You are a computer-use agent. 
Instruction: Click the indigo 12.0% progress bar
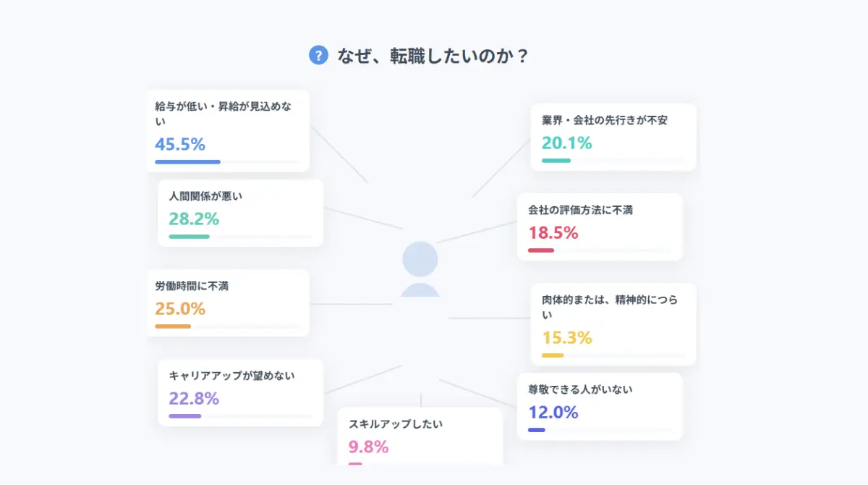[x=537, y=430]
